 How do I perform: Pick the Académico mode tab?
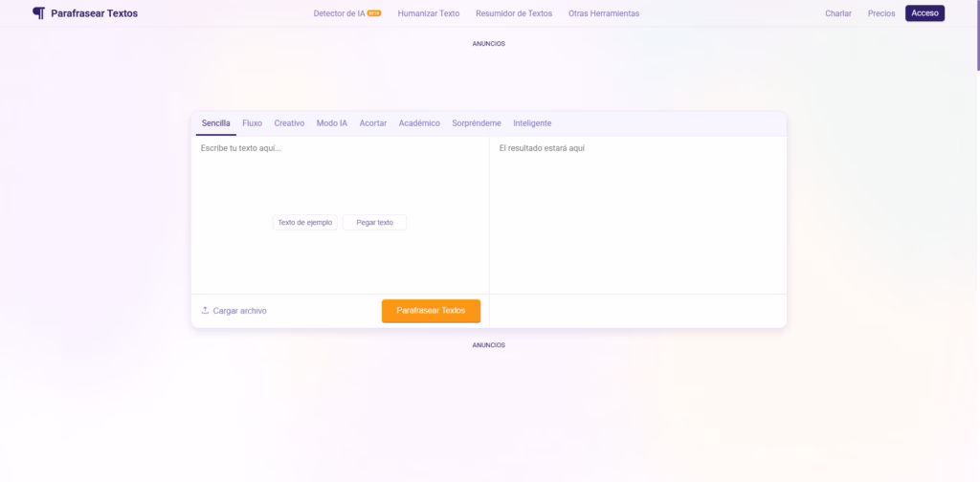419,123
